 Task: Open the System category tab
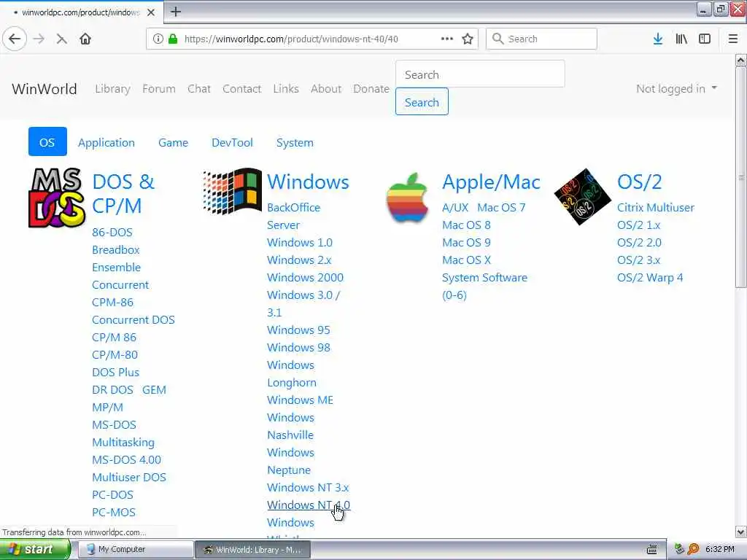[295, 142]
